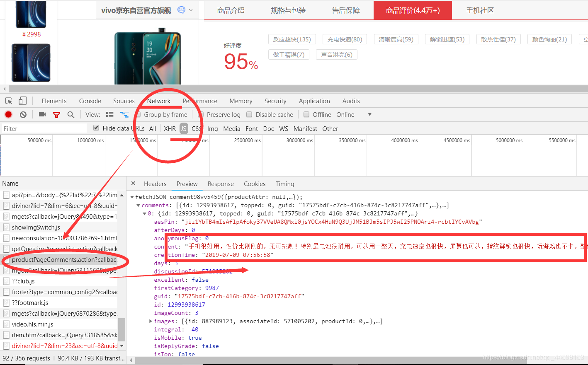Toggle the Offline checkbox
Viewport: 588px width, 365px height.
point(306,114)
